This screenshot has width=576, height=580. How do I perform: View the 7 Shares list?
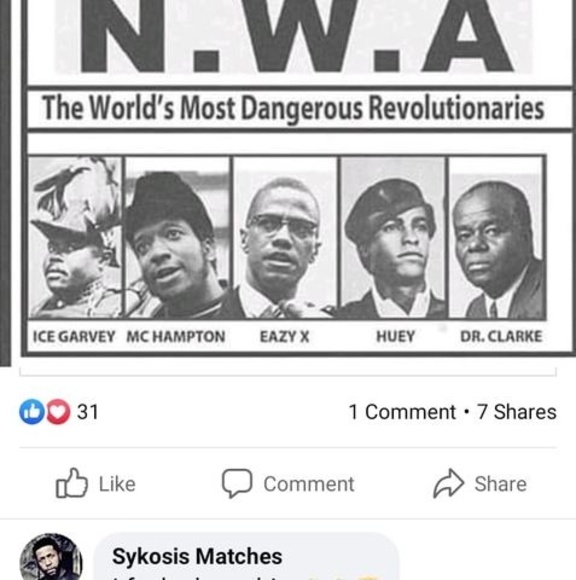(x=516, y=412)
